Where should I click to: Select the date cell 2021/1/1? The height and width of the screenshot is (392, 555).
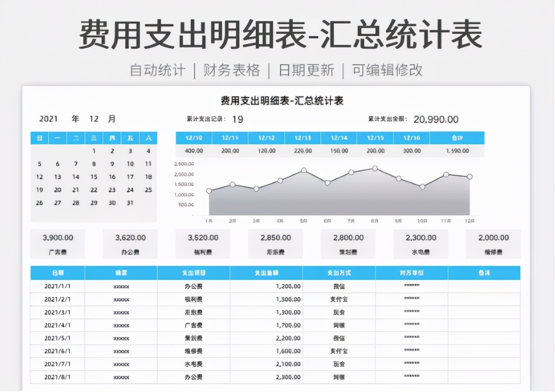click(x=58, y=286)
